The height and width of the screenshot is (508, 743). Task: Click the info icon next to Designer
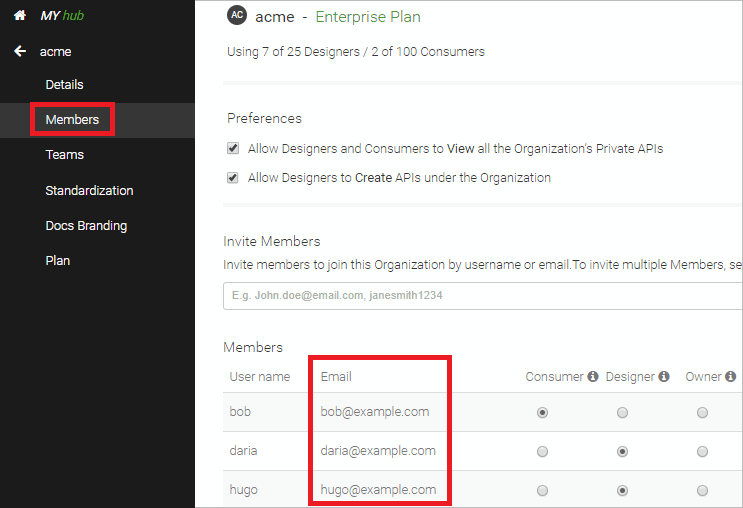click(664, 377)
